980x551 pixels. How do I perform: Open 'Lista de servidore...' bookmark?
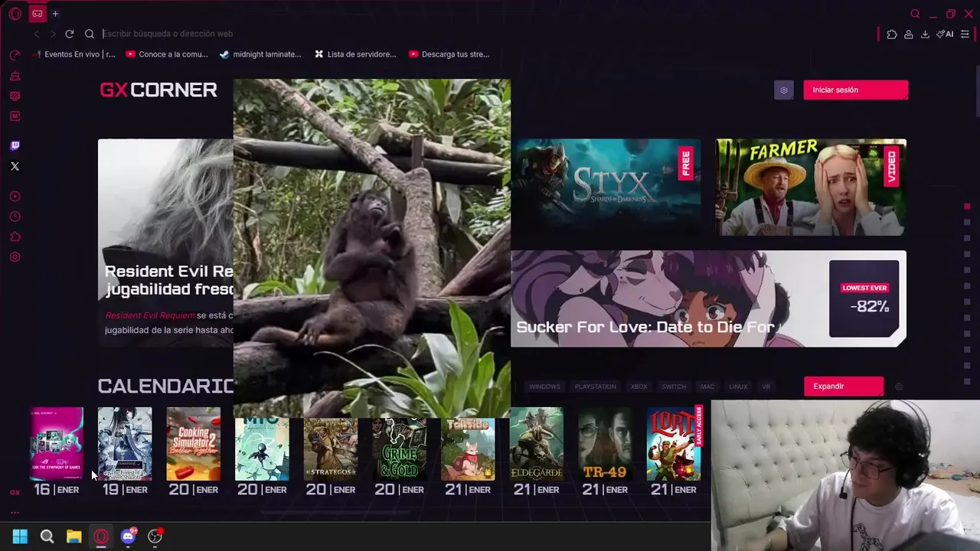[354, 54]
